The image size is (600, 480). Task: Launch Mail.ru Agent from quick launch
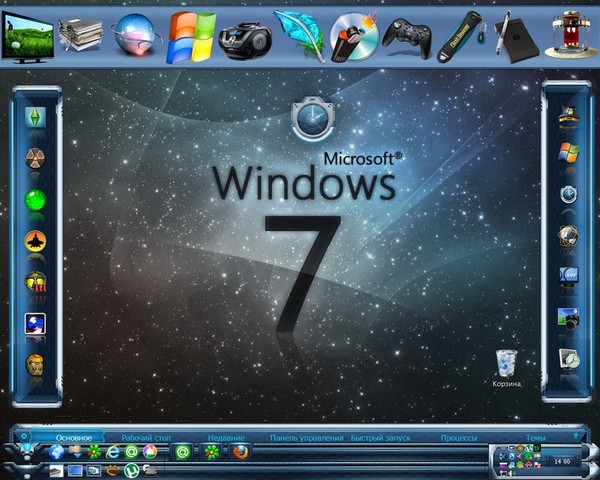coord(131,452)
